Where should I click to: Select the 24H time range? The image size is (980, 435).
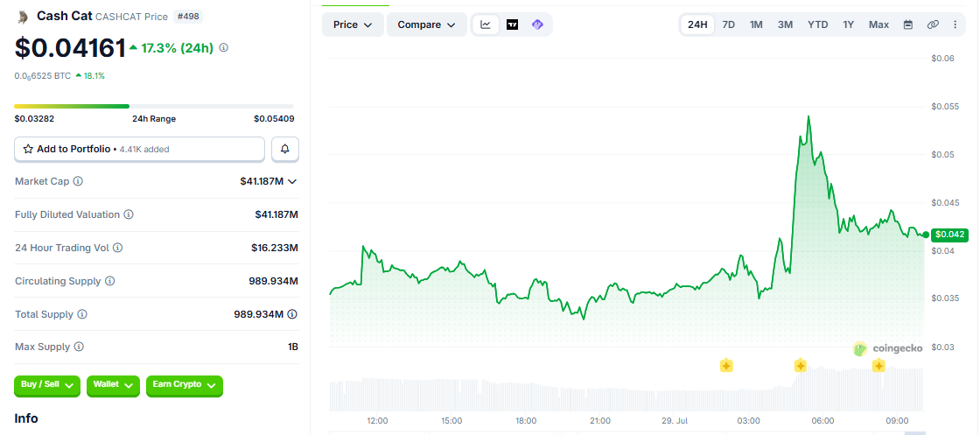[697, 25]
